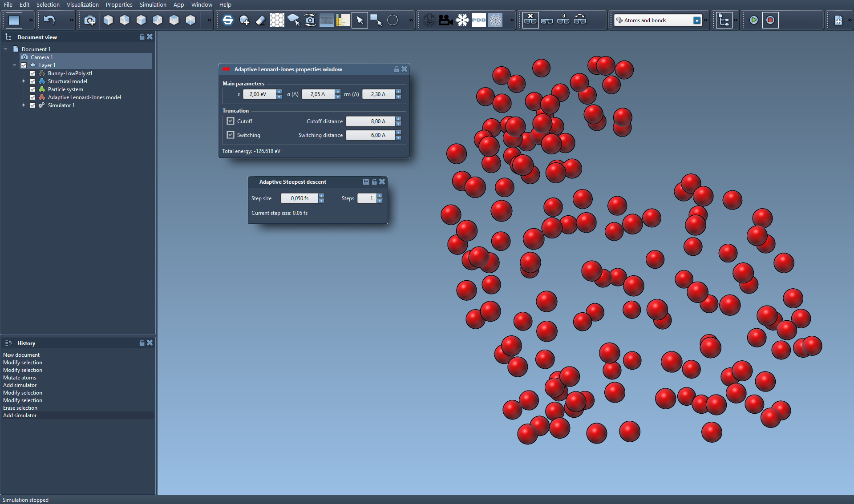This screenshot has width=854, height=504.
Task: Open the periodic table icon
Action: pos(343,20)
